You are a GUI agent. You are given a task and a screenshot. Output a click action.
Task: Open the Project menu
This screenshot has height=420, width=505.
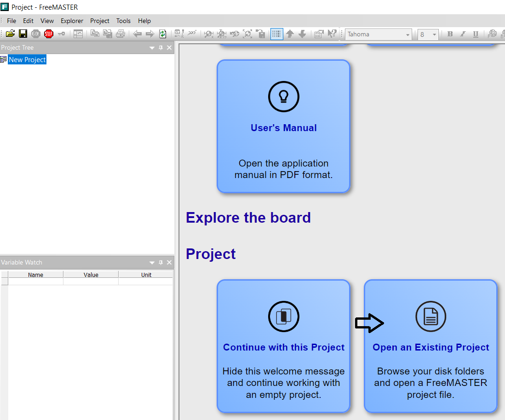(x=99, y=21)
